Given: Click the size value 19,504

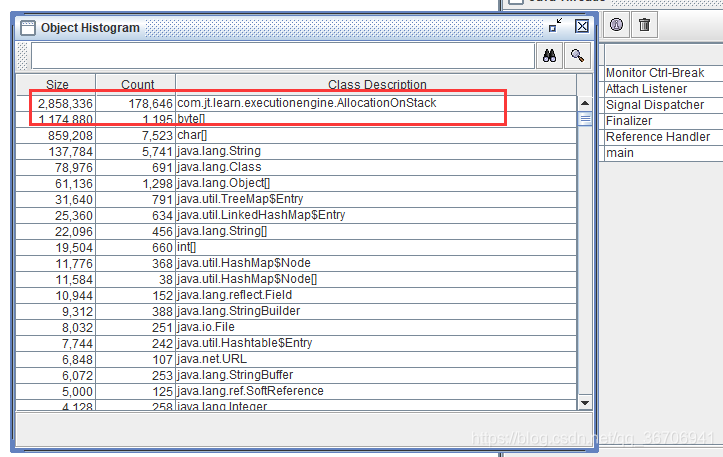Looking at the screenshot, I should click(74, 248).
